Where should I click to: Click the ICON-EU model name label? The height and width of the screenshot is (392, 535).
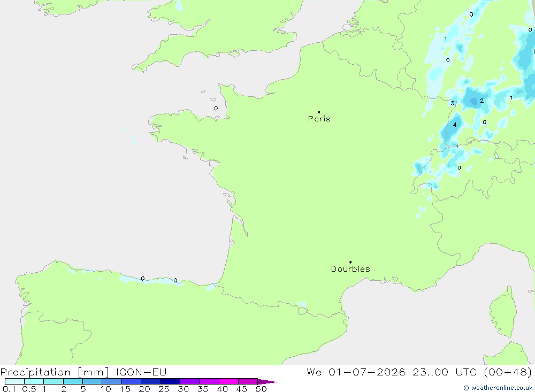pos(141,372)
